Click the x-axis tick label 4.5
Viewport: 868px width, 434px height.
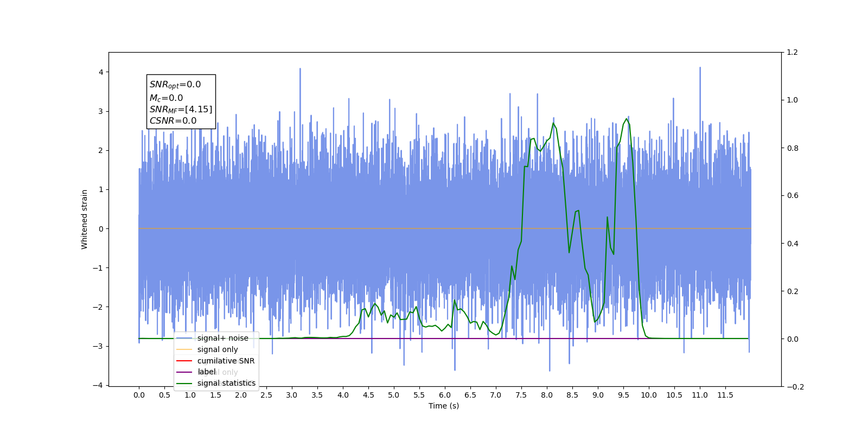368,395
